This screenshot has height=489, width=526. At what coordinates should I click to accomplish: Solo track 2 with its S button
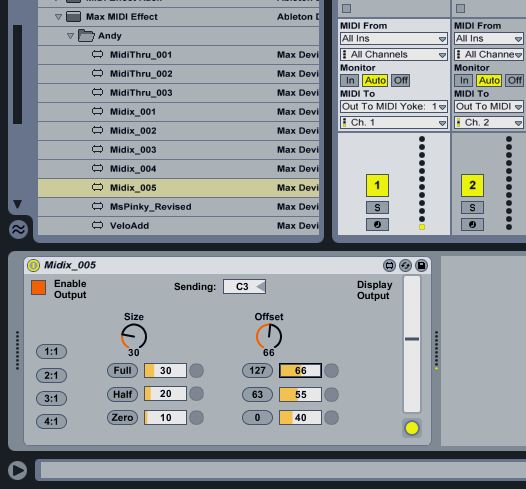(472, 208)
